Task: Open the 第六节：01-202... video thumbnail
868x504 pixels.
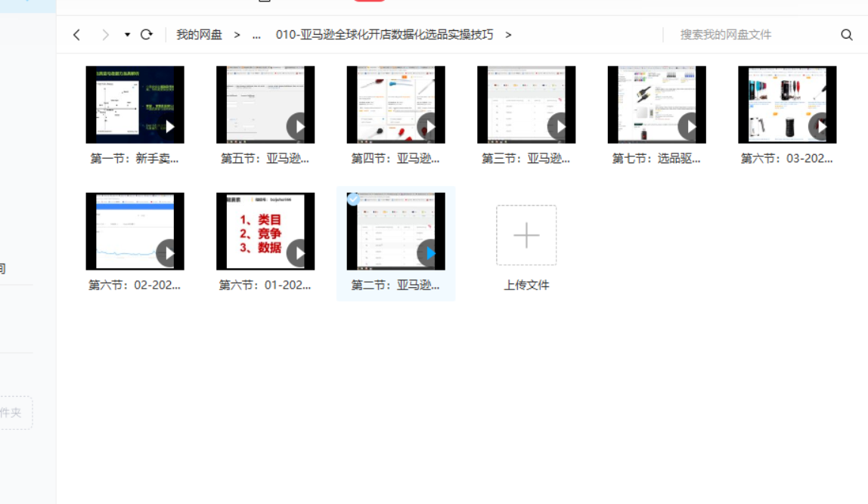Action: pos(265,231)
